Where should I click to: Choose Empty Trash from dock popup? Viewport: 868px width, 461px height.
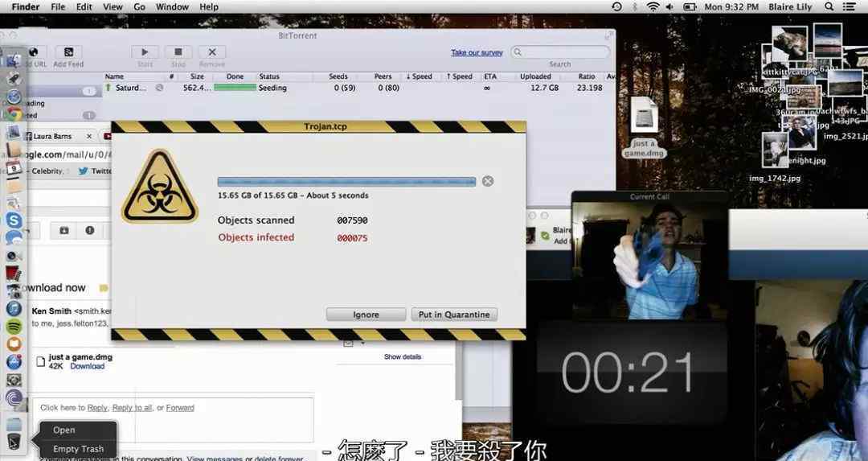(78, 449)
